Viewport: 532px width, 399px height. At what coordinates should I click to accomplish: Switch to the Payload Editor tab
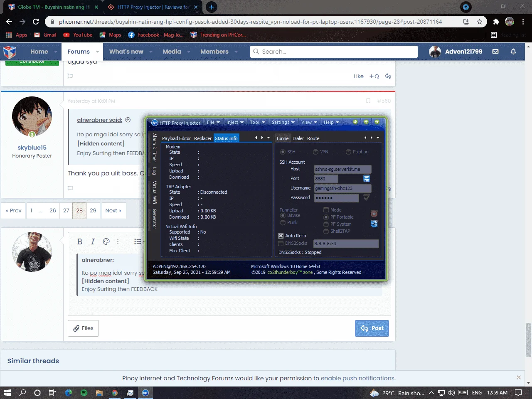176,138
